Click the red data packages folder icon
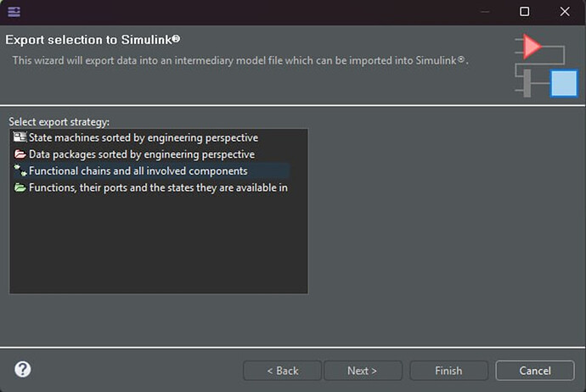The width and height of the screenshot is (586, 392). (20, 154)
